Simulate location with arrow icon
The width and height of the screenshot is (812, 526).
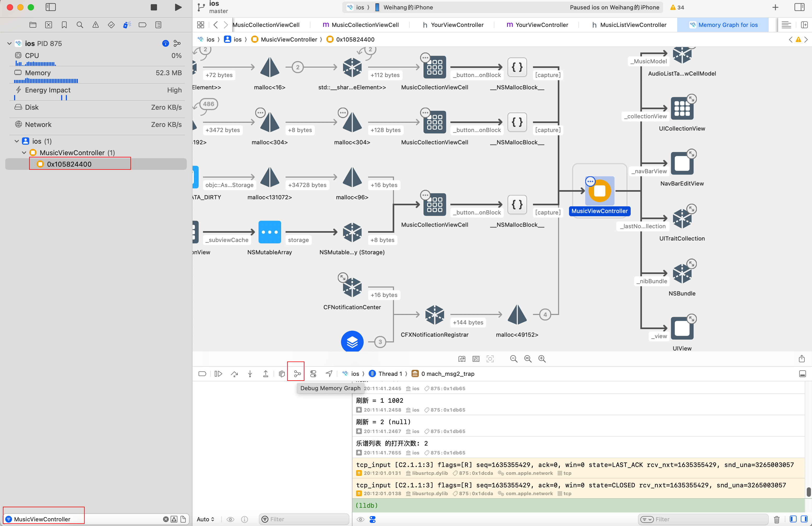329,374
